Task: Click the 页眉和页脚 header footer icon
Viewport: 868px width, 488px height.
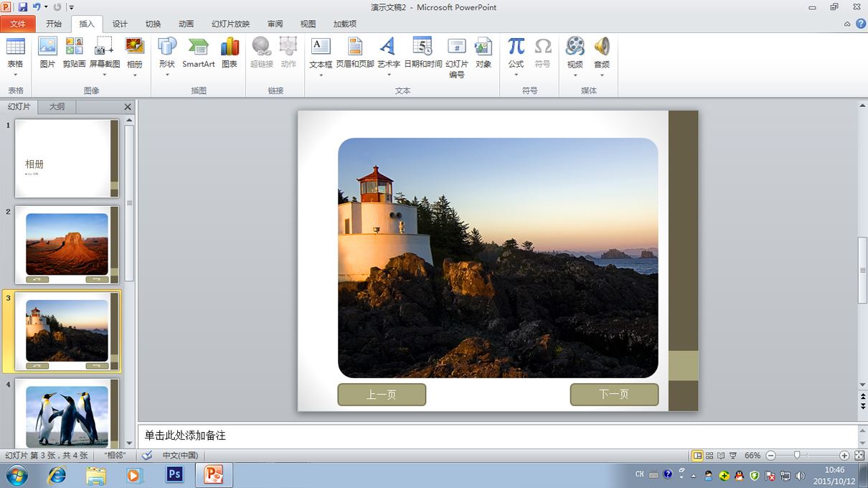Action: click(355, 53)
